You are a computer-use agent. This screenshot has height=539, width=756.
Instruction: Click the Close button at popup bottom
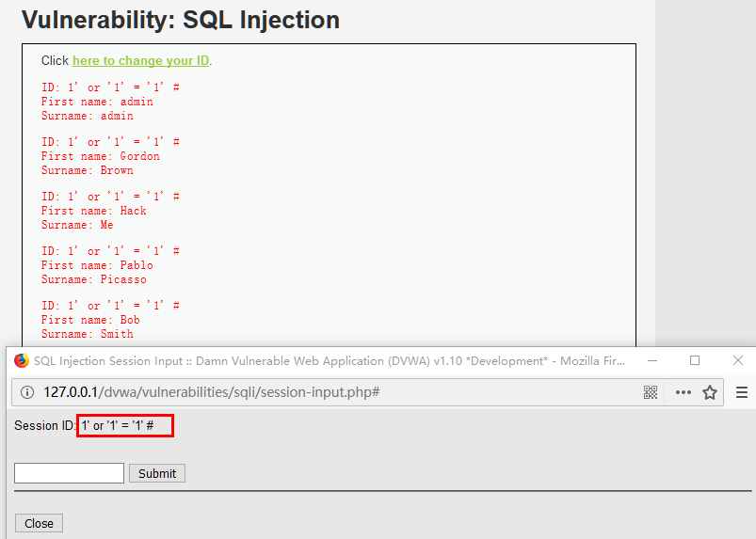click(39, 523)
